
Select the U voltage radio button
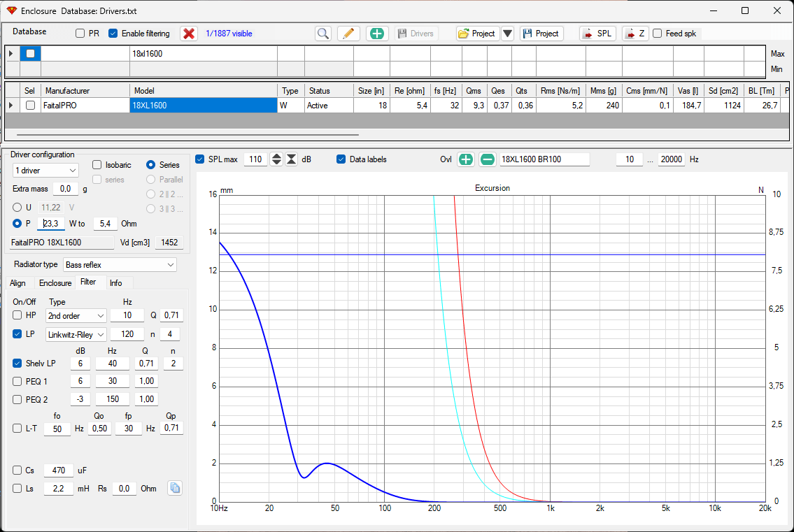pyautogui.click(x=17, y=208)
